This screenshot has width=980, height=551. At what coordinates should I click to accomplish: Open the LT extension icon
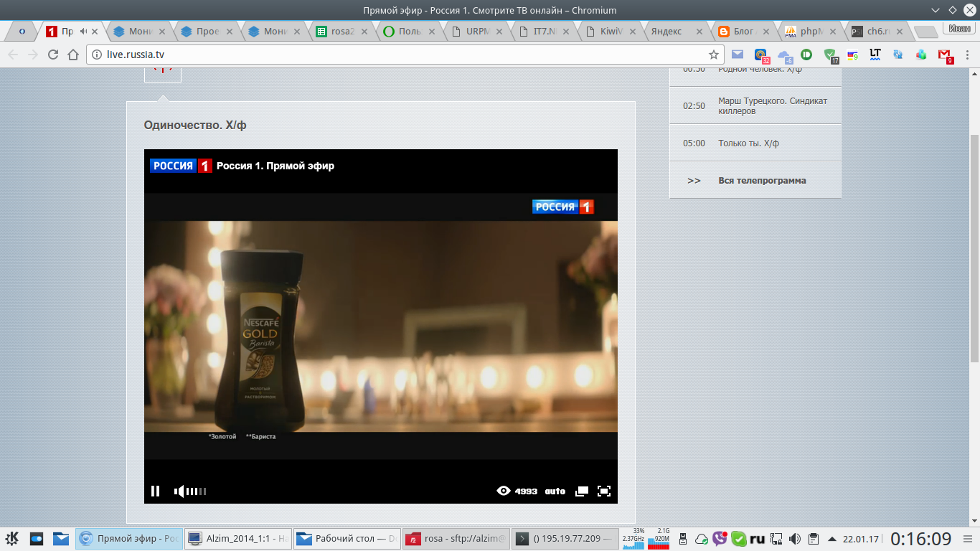[875, 54]
